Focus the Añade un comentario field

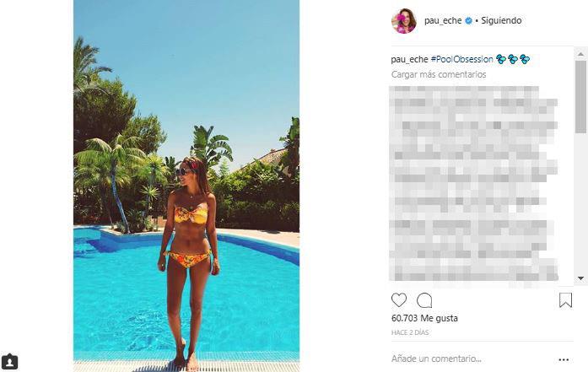coord(472,359)
